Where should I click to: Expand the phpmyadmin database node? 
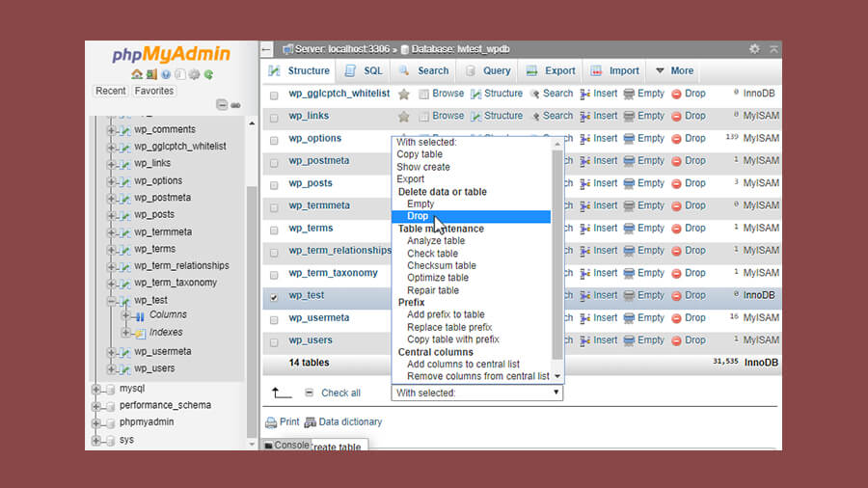95,422
